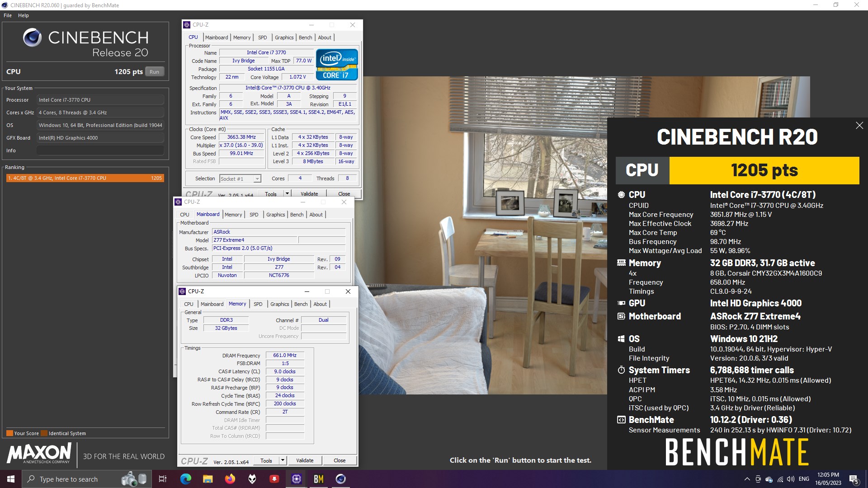Click the red download app taskbar icon

click(274, 479)
